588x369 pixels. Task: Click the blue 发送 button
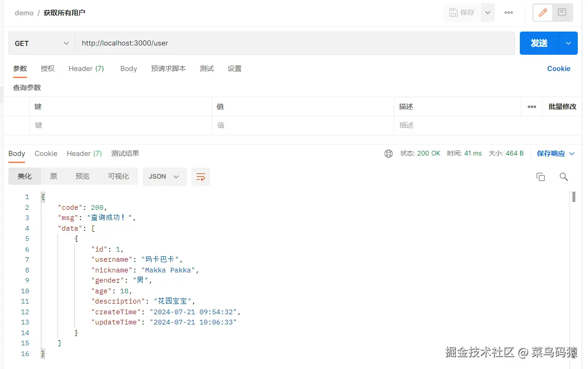coord(539,43)
